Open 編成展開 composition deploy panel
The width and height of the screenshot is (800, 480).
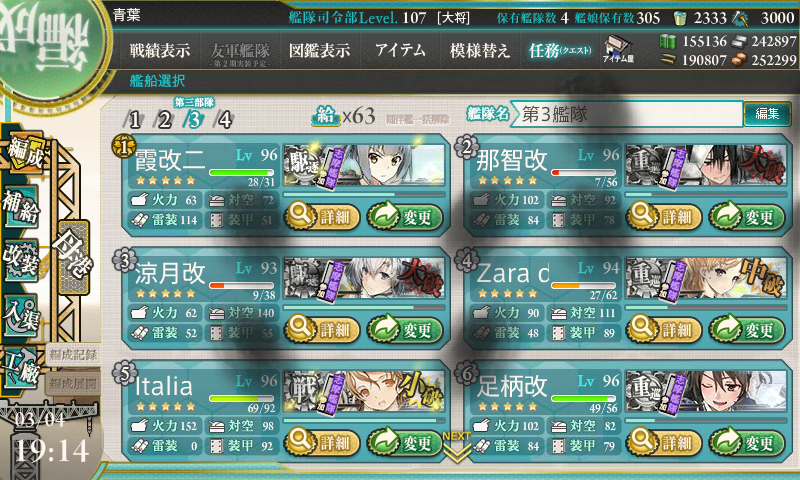coord(72,383)
